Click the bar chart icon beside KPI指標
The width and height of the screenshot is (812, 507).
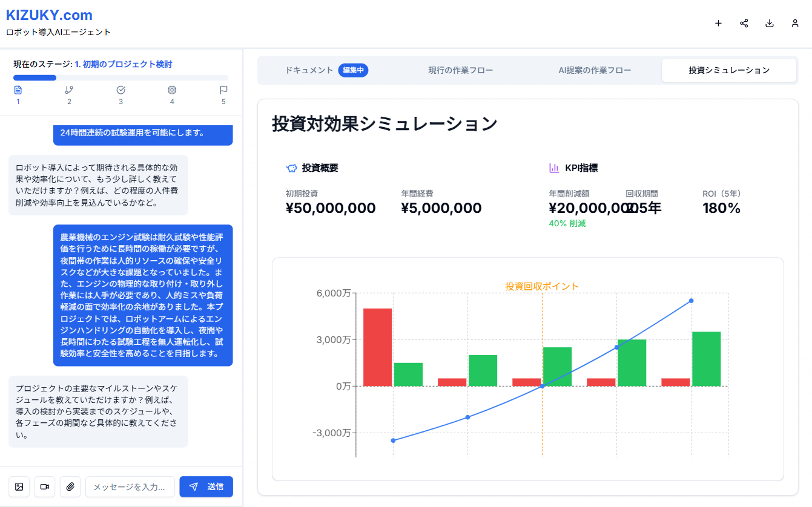(x=554, y=168)
